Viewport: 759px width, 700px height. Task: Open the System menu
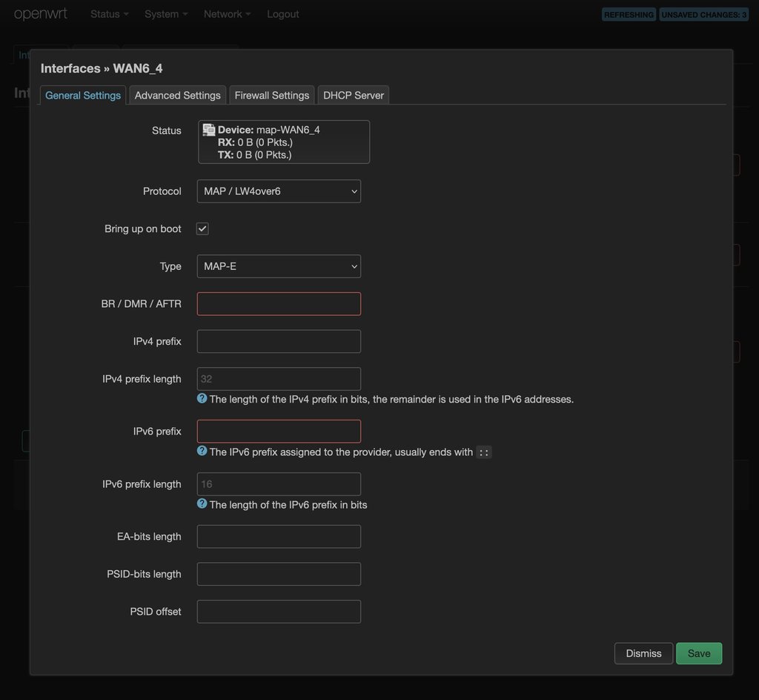coord(166,14)
